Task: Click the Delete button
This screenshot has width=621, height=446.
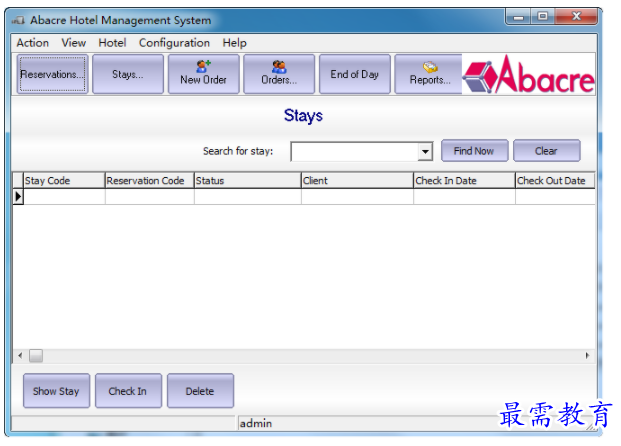Action: pos(200,391)
